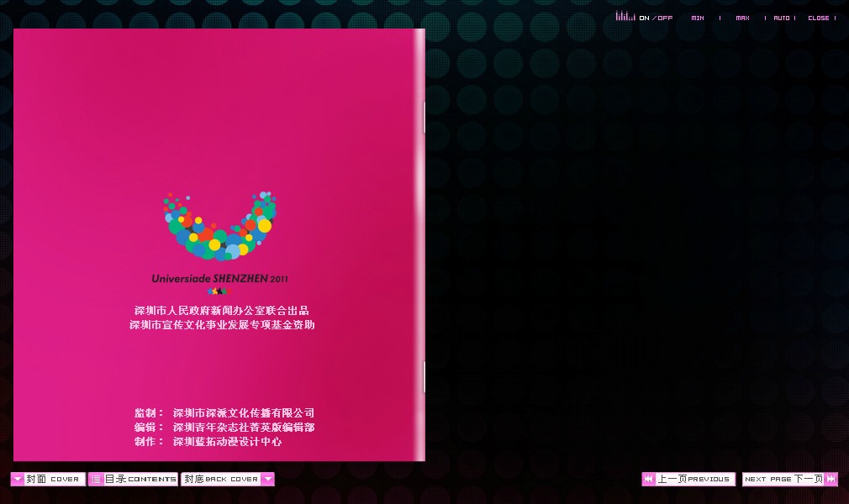Click the 监制 深圳市深派文化传播有限公司 line
Image resolution: width=849 pixels, height=504 pixels.
pyautogui.click(x=224, y=413)
